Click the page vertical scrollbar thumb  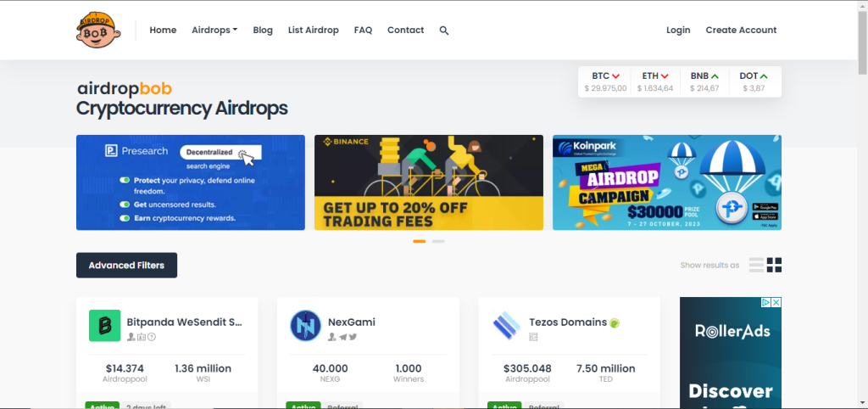(x=863, y=42)
